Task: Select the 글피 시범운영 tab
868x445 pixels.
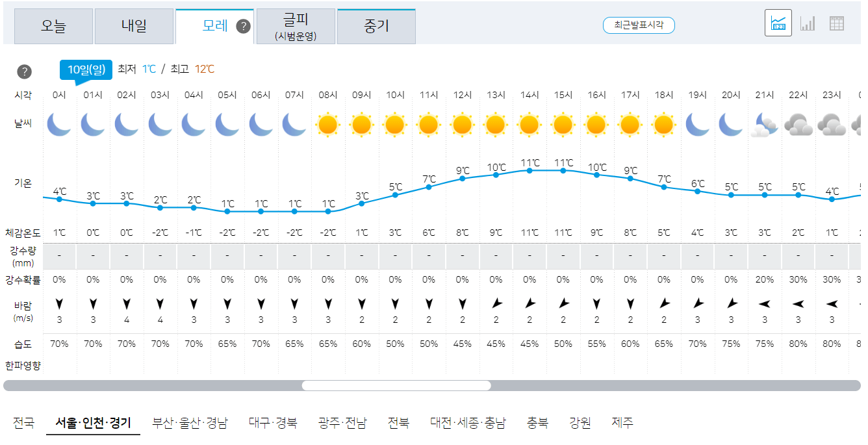Action: (296, 26)
